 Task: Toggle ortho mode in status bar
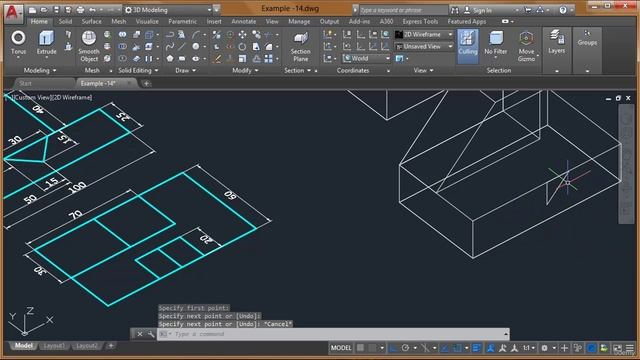pyautogui.click(x=393, y=348)
